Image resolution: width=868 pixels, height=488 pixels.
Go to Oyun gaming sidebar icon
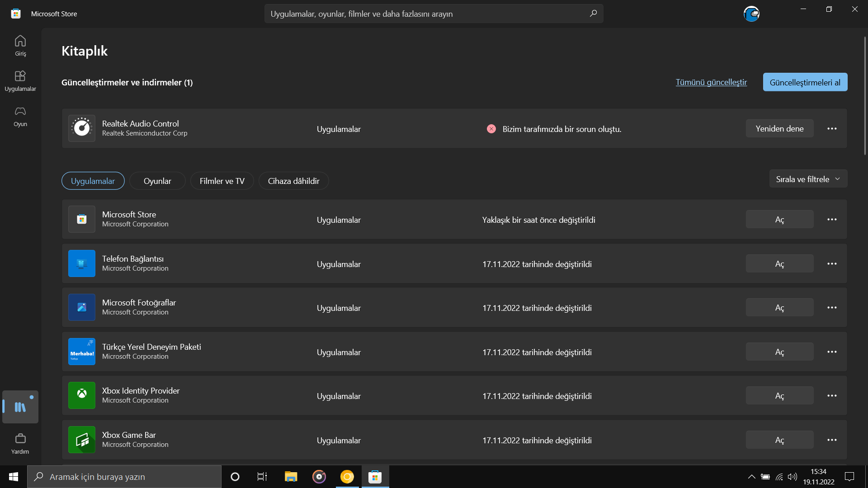pos(20,116)
